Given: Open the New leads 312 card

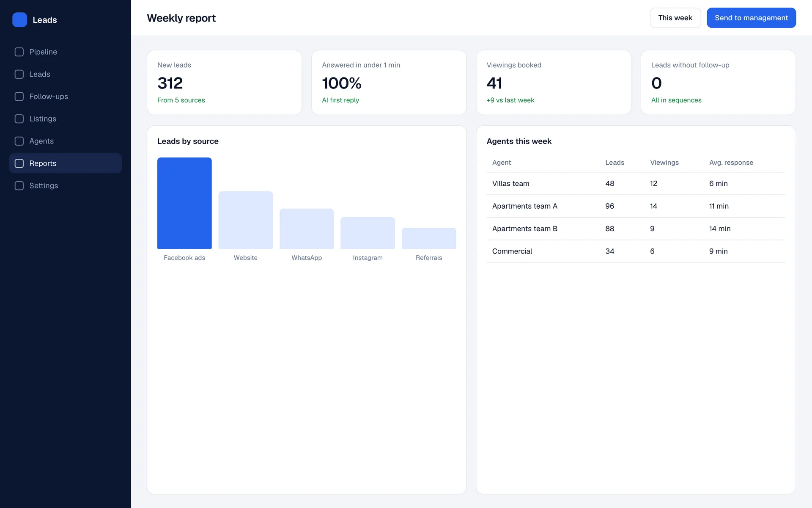Looking at the screenshot, I should 224,83.
